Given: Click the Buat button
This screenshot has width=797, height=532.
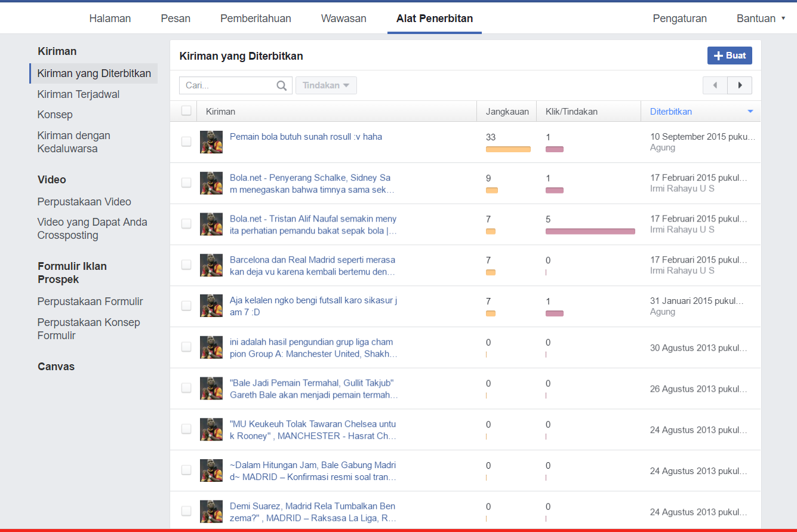Looking at the screenshot, I should (x=730, y=56).
